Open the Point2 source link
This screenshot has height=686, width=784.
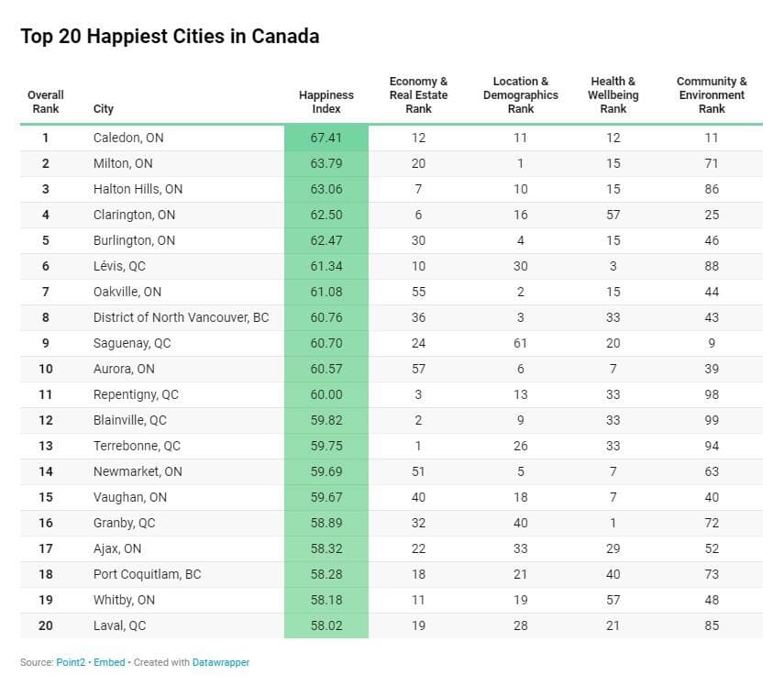71,662
